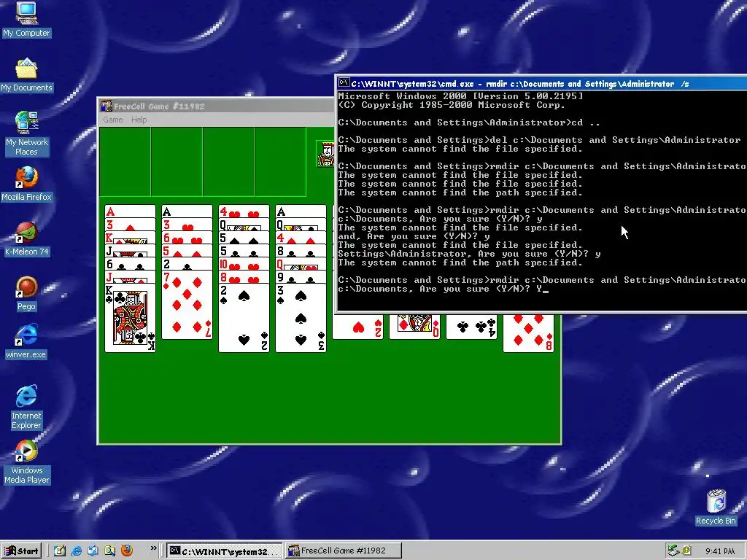The width and height of the screenshot is (747, 560).
Task: Launch Outlook Express from the quick launch bar
Action: tap(93, 551)
